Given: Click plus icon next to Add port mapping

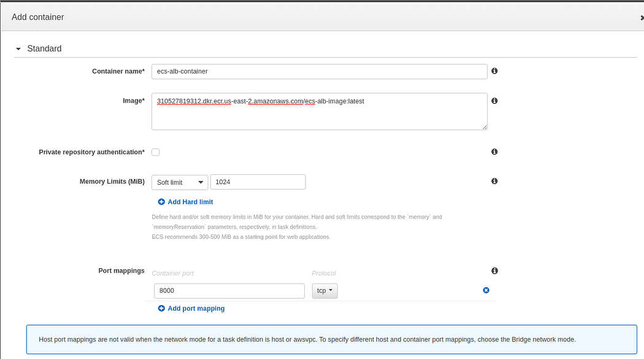Looking at the screenshot, I should [x=161, y=309].
